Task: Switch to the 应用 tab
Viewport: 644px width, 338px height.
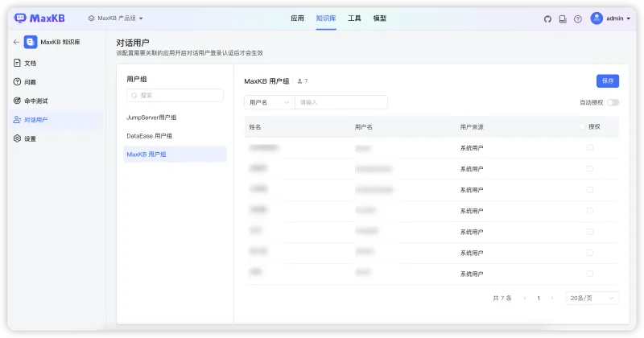Action: tap(297, 18)
